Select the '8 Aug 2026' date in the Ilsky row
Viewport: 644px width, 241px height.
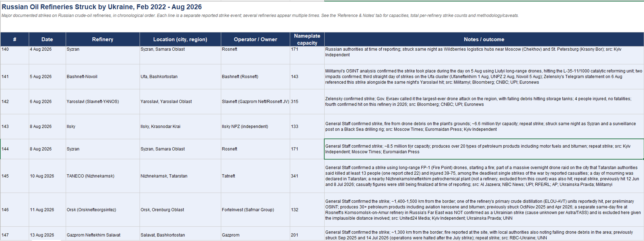point(47,127)
